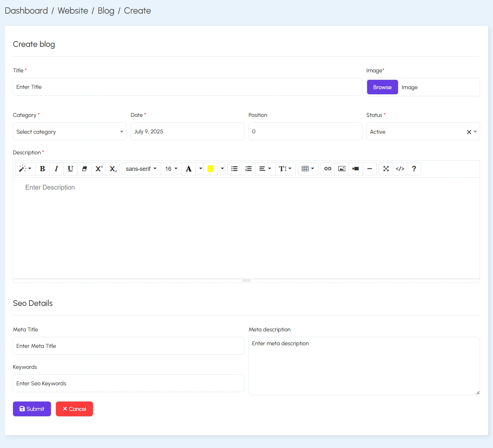Open the magic wand Style menu

tap(25, 169)
